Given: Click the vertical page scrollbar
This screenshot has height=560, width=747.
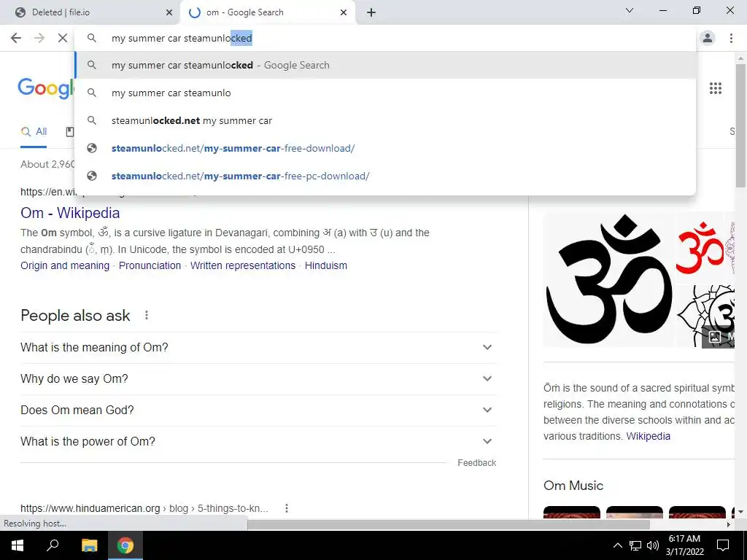Looking at the screenshot, I should click(740, 125).
